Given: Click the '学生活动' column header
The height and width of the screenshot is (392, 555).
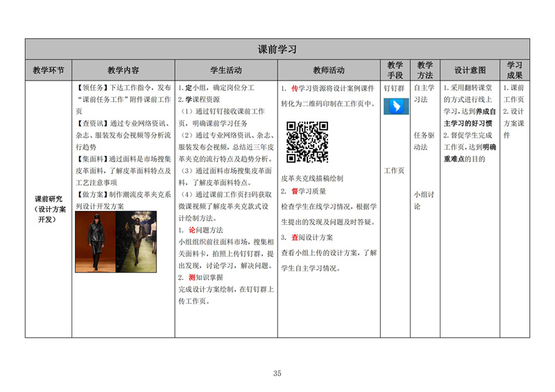Looking at the screenshot, I should point(226,70).
